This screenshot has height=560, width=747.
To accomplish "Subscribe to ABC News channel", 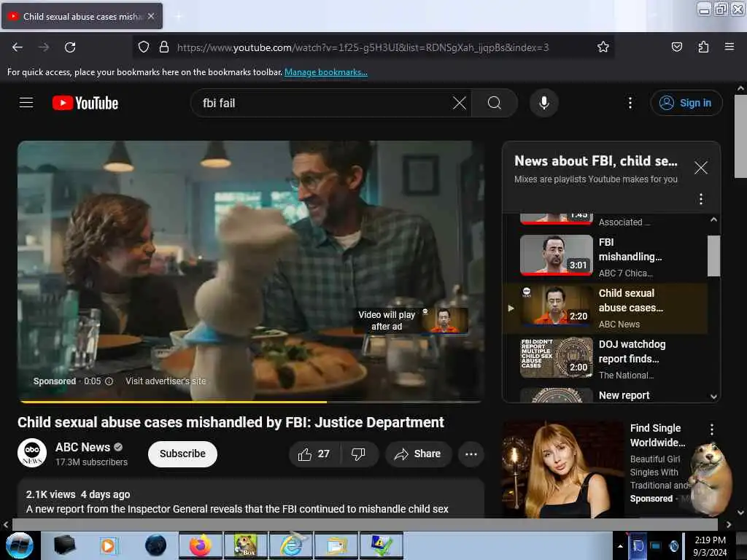I will [182, 454].
